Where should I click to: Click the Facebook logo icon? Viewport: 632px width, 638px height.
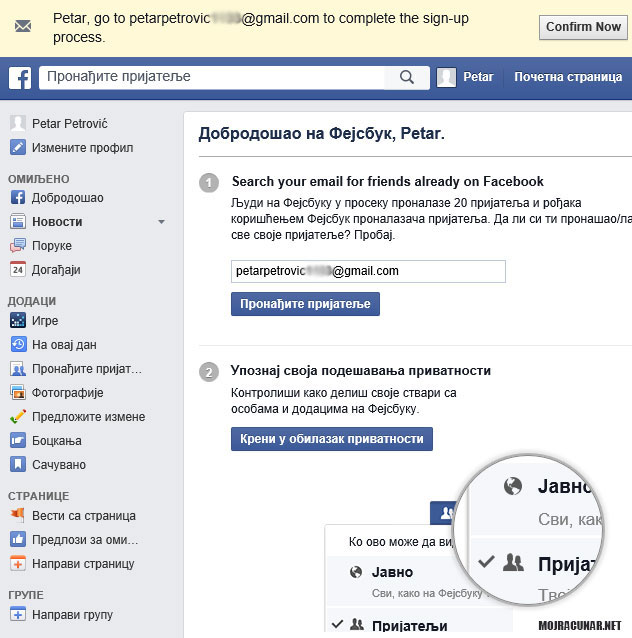click(x=20, y=78)
